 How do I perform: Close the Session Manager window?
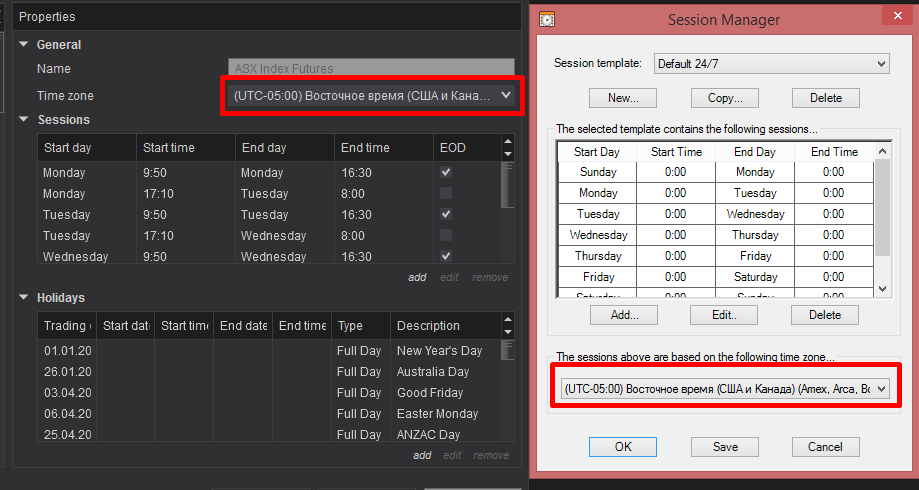(x=897, y=16)
